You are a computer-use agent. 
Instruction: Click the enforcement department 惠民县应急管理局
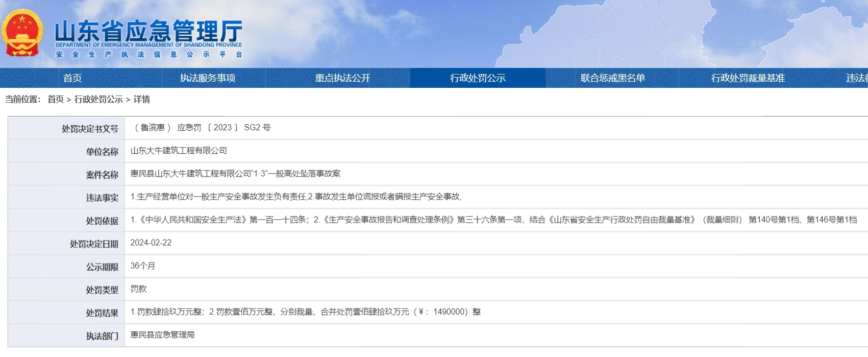point(162,335)
